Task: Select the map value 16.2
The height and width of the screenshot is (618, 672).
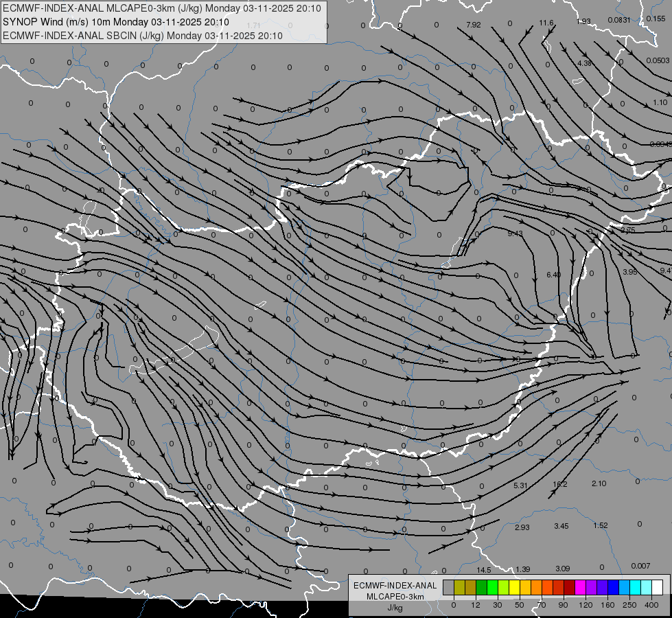Action: (x=560, y=484)
